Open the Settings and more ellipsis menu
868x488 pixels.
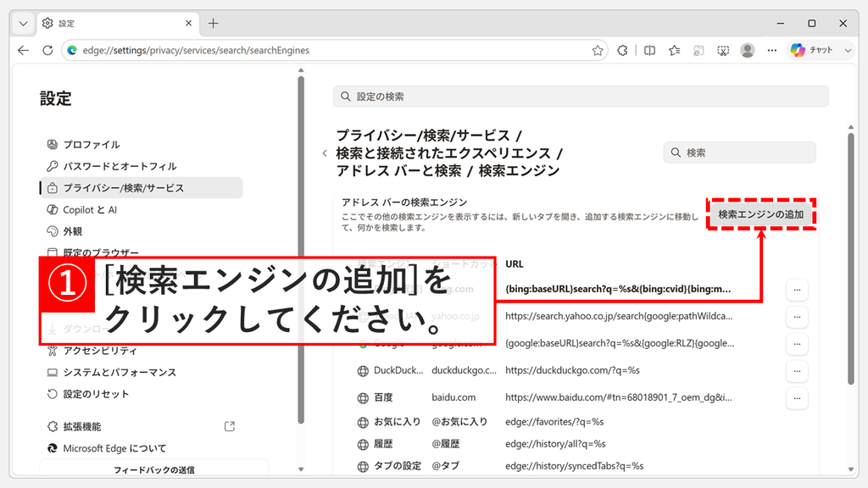pyautogui.click(x=772, y=50)
